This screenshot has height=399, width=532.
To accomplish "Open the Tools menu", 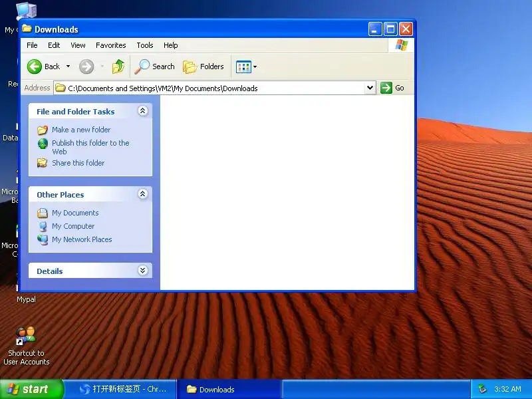I will click(145, 45).
